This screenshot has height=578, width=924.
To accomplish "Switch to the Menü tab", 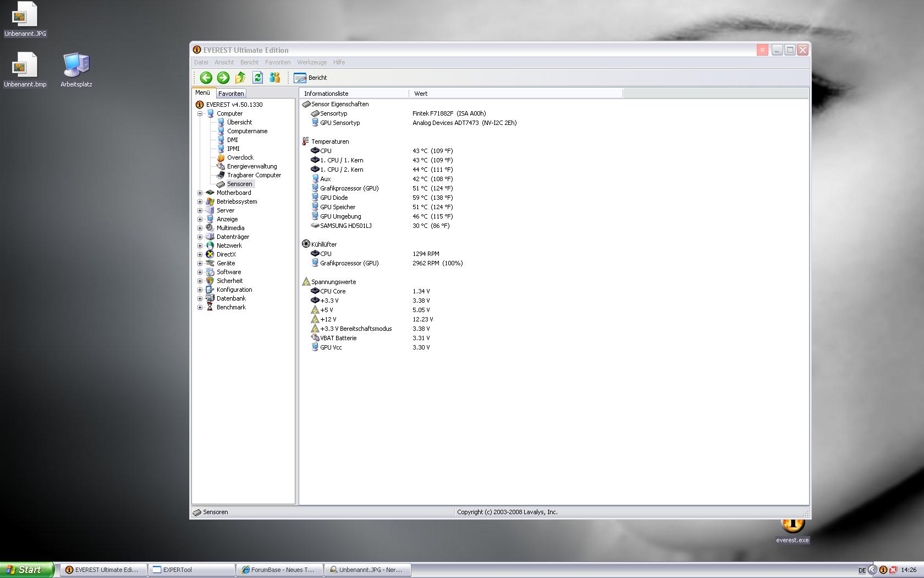I will point(203,93).
